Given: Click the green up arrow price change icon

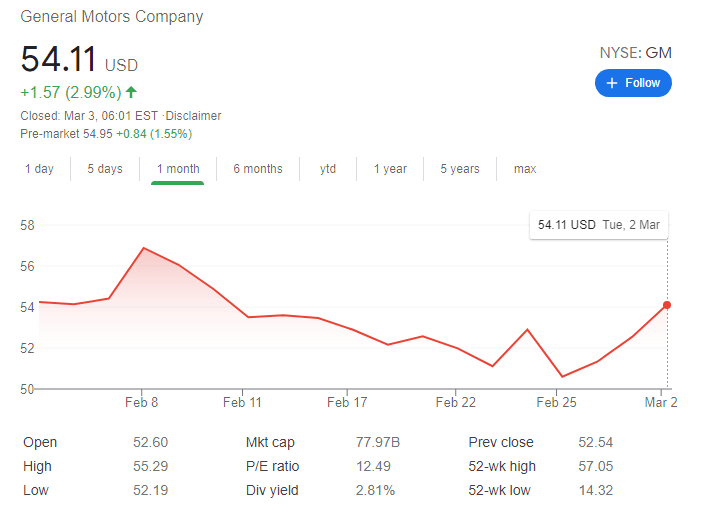Looking at the screenshot, I should point(131,93).
